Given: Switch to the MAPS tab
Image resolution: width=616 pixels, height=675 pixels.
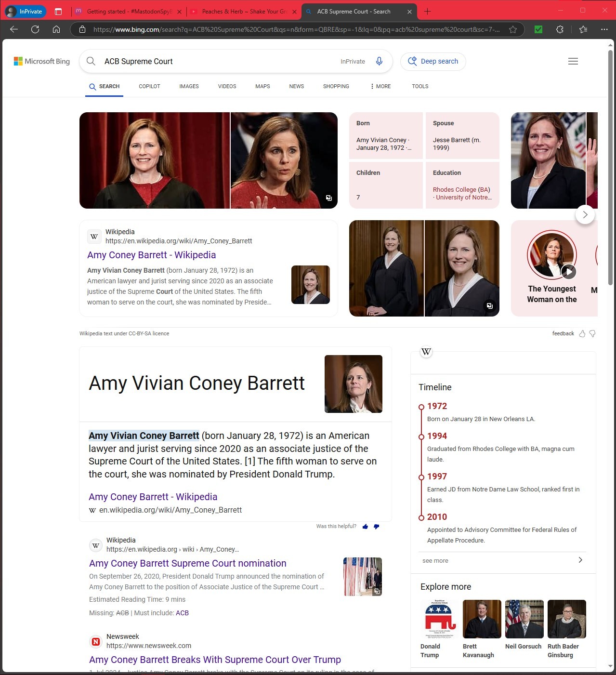Looking at the screenshot, I should click(x=262, y=86).
